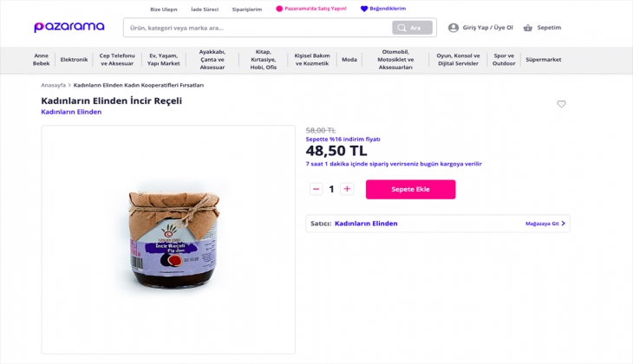Screen dimensions: 633x364
Task: Click the user account icon
Action: click(x=453, y=28)
